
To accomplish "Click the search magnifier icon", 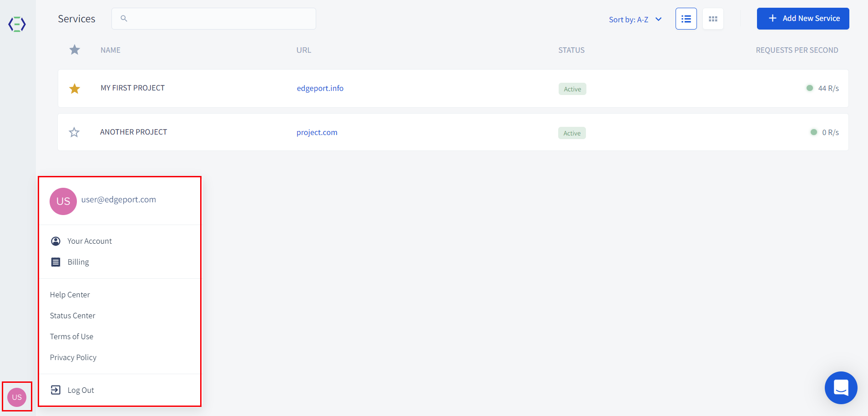I will point(124,19).
